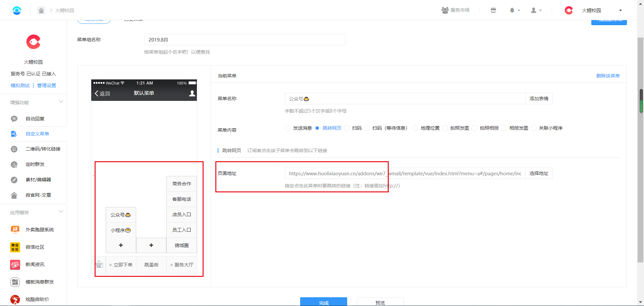
Task: Click the red 火鲤校园 logo in the top bar
Action: point(569,10)
